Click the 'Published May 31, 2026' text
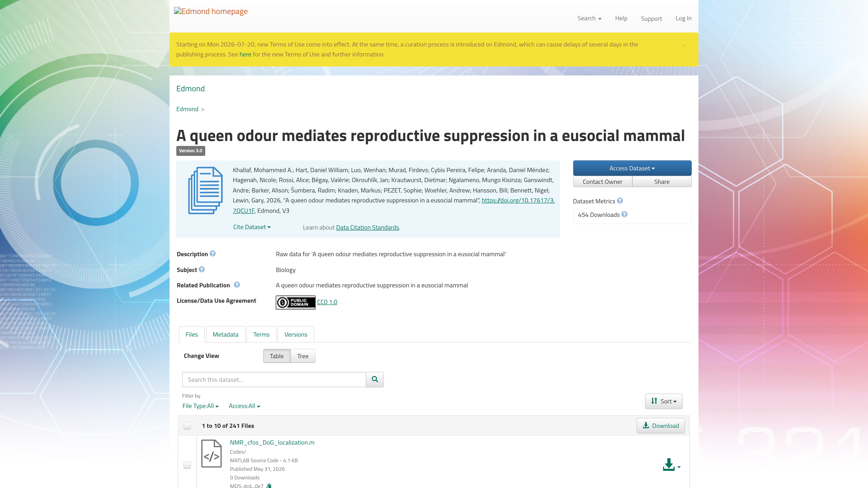The image size is (868, 488). (x=257, y=469)
